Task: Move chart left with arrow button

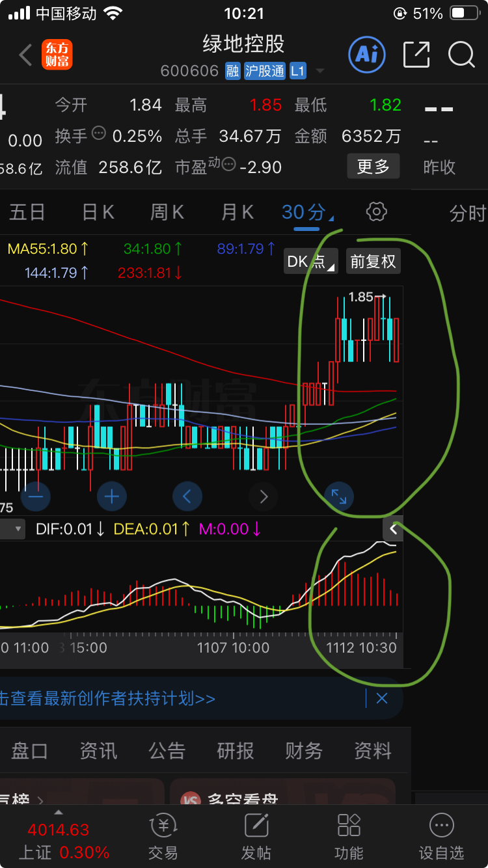Action: click(x=187, y=497)
